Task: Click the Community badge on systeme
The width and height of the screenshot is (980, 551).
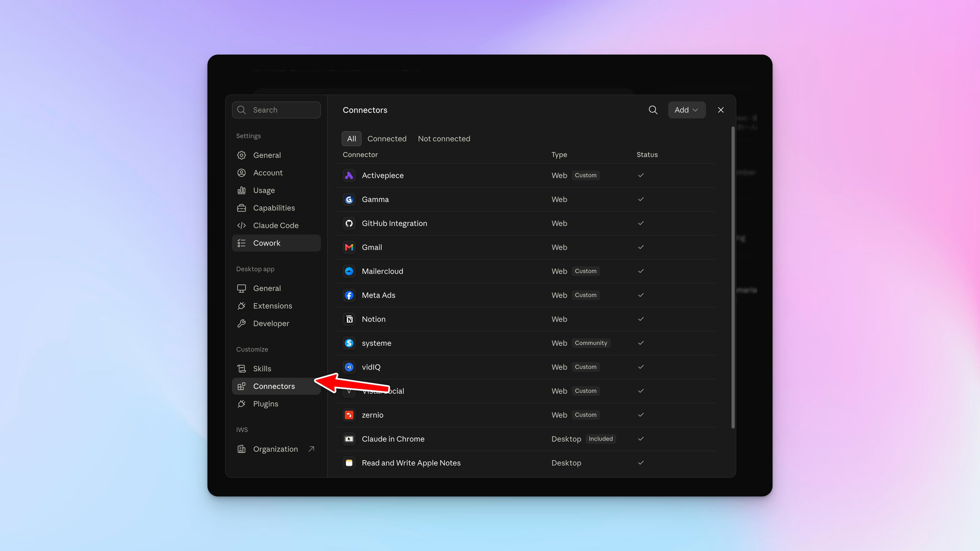Action: coord(591,343)
